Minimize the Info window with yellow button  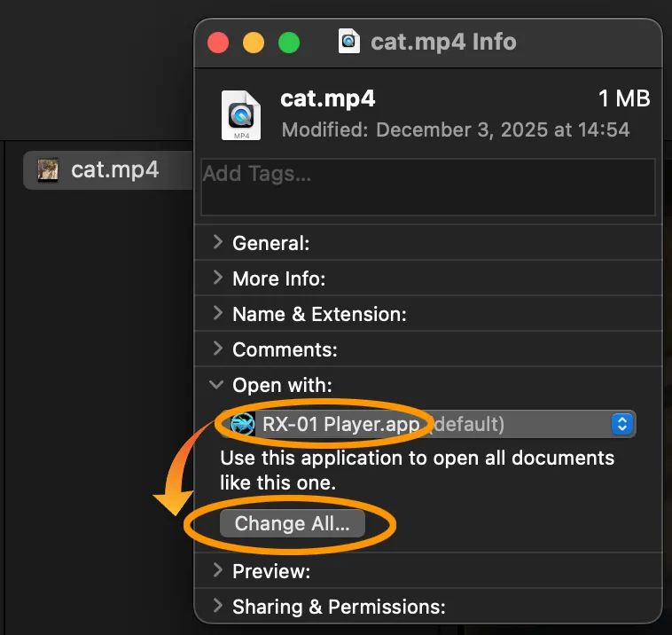pyautogui.click(x=254, y=43)
